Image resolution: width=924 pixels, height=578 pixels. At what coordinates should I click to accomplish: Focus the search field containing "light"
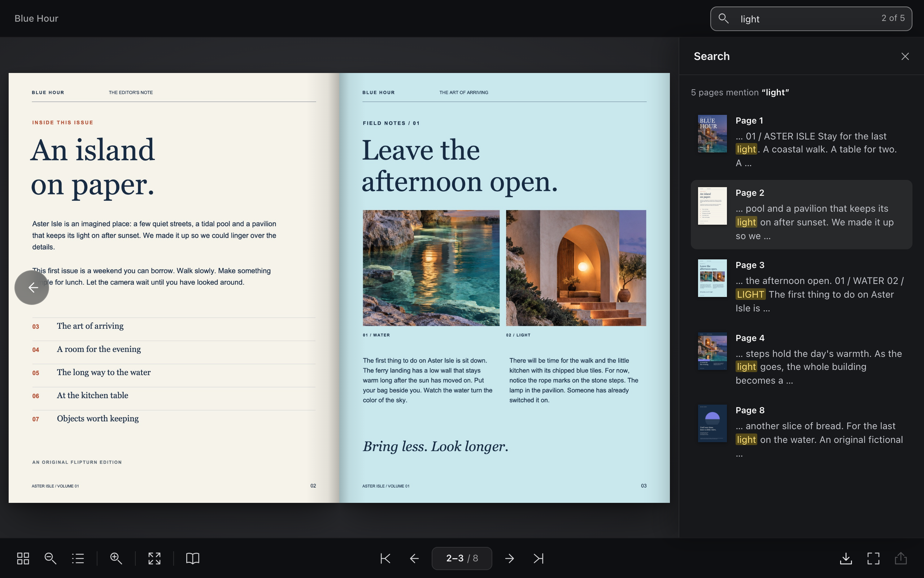tap(811, 19)
